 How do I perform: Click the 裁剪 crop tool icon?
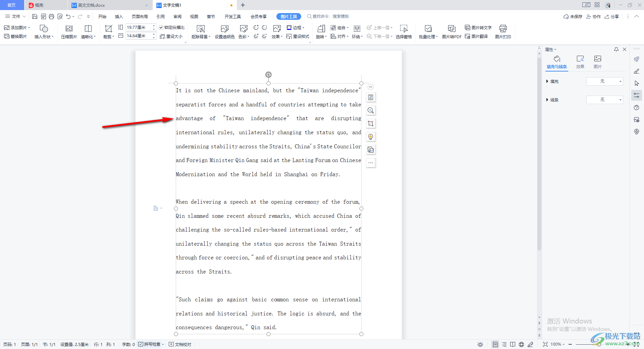[x=108, y=29]
